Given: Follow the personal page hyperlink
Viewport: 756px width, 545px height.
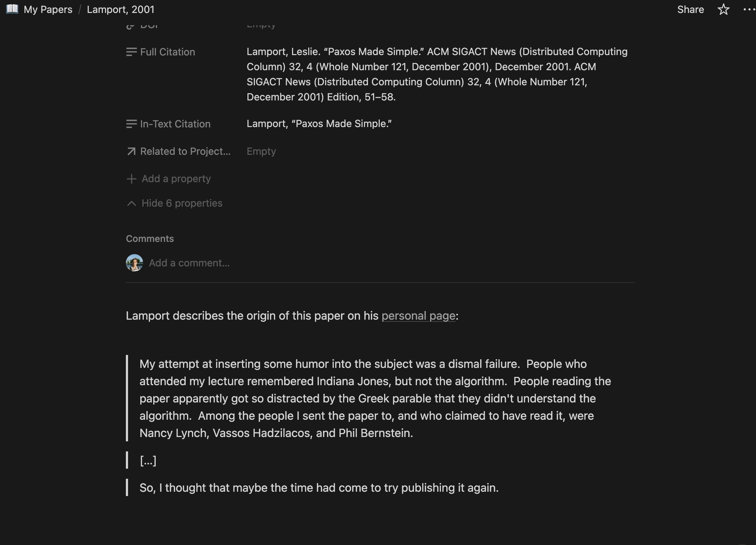Looking at the screenshot, I should (x=418, y=316).
